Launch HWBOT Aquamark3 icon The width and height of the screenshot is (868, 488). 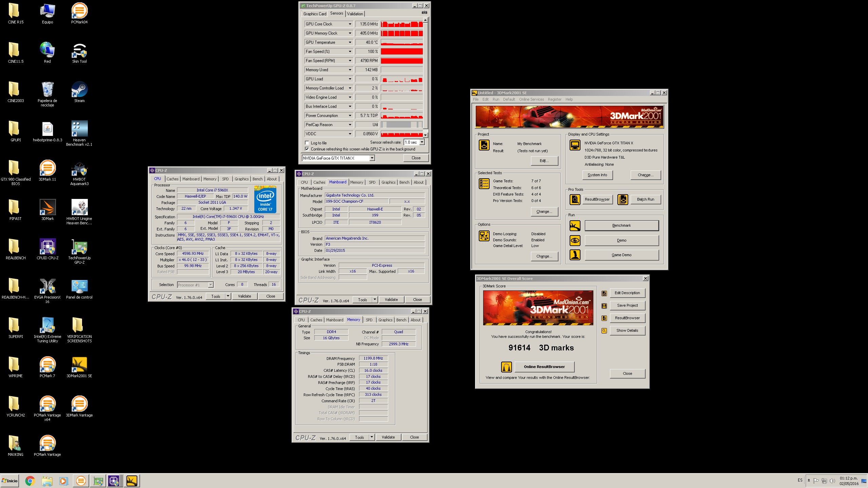tap(79, 173)
